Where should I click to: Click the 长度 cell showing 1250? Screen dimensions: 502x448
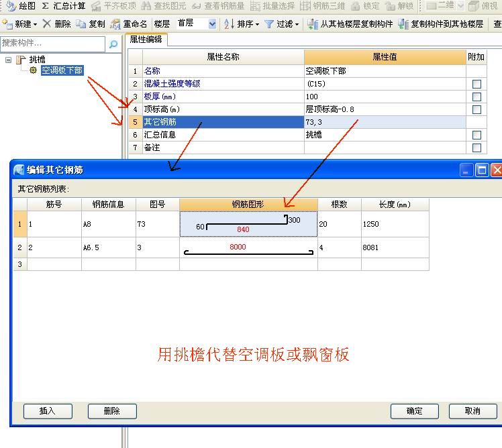click(x=395, y=224)
